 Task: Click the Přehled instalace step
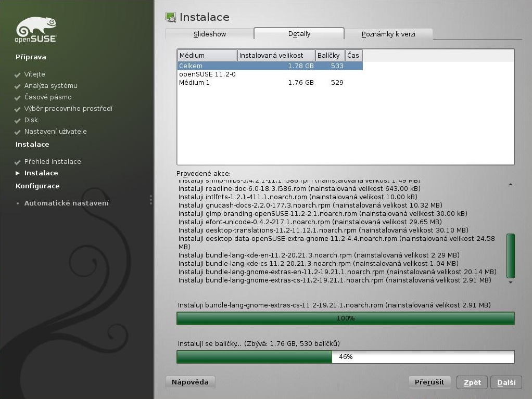53,162
